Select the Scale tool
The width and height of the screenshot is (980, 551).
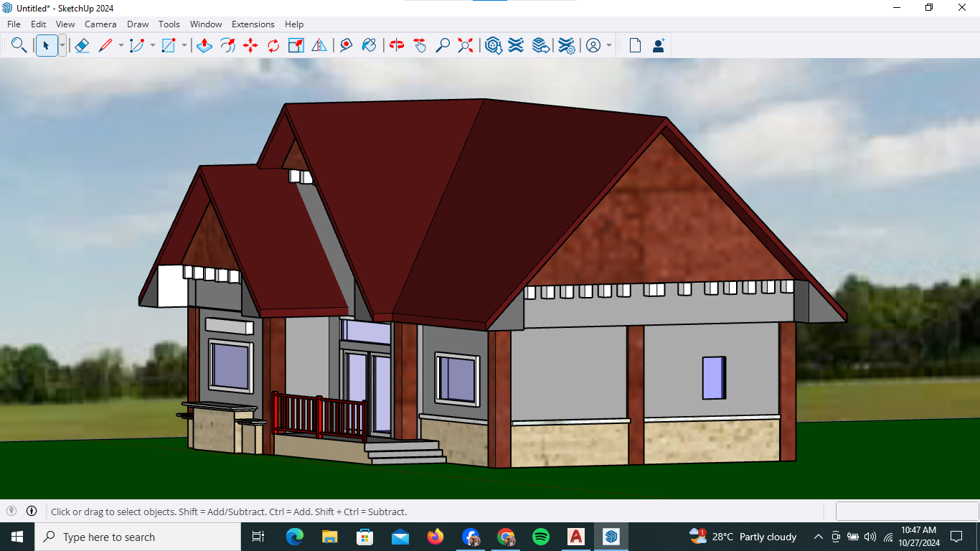pyautogui.click(x=296, y=45)
